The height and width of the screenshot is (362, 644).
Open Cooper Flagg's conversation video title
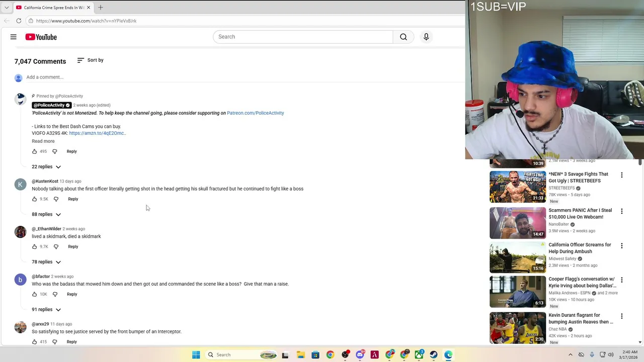(x=582, y=283)
